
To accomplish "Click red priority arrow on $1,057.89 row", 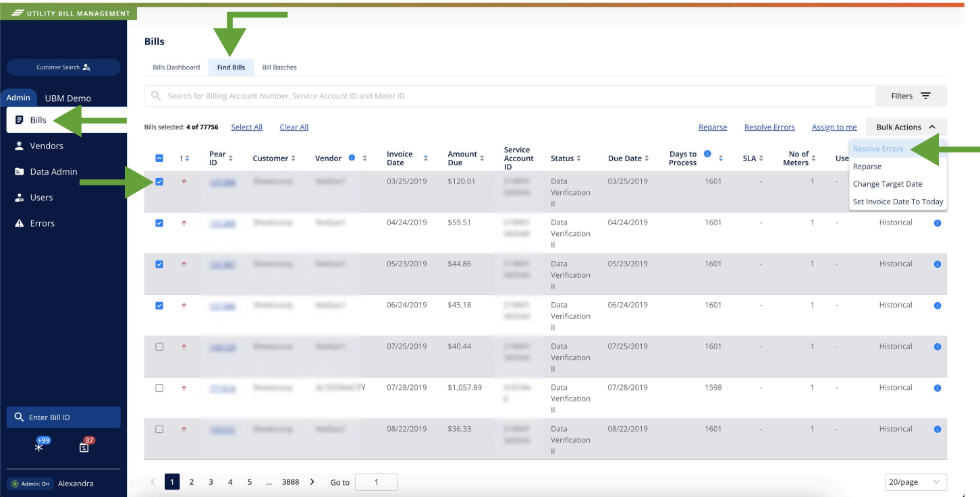I will pyautogui.click(x=184, y=388).
